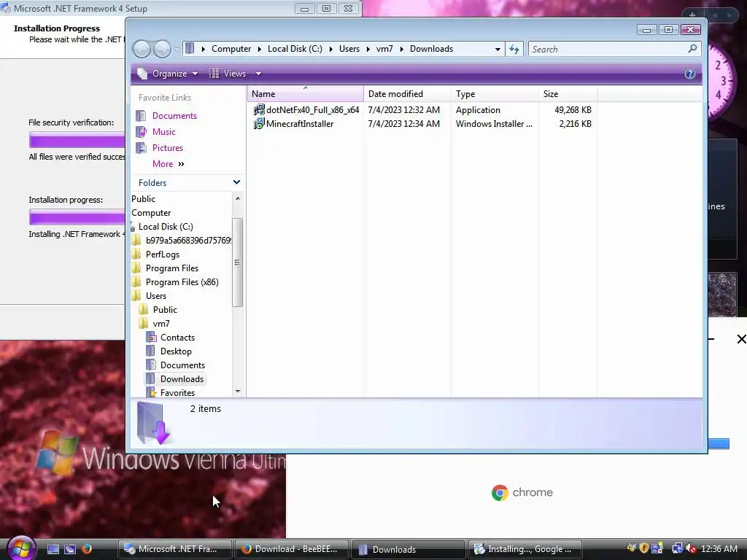Select the PerfLogs folder
The height and width of the screenshot is (560, 747).
pos(163,254)
